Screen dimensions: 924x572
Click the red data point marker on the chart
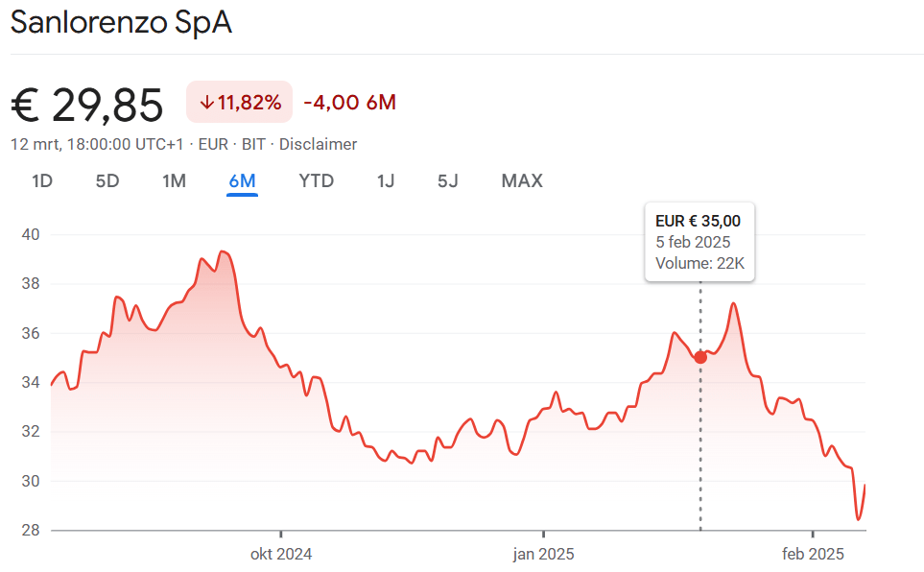pos(700,357)
